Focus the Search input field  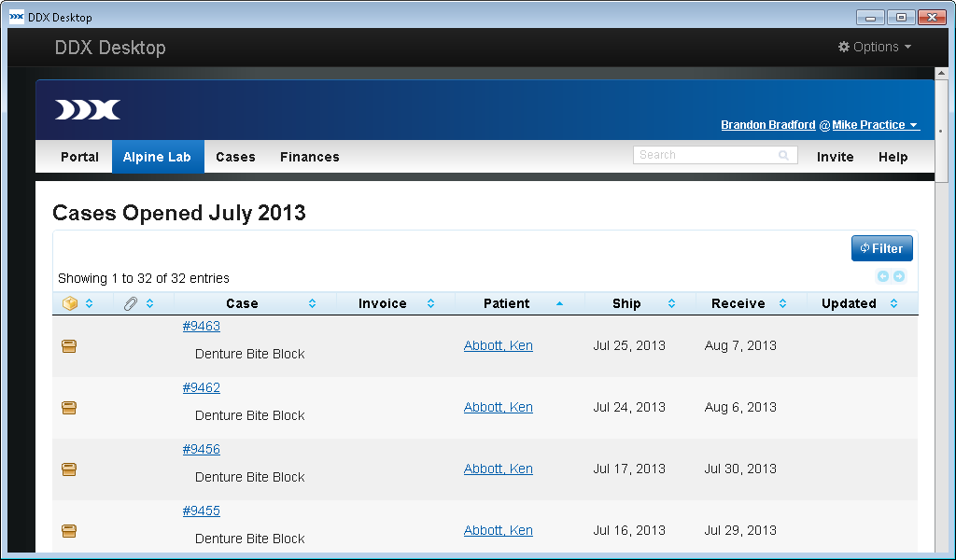pyautogui.click(x=706, y=155)
